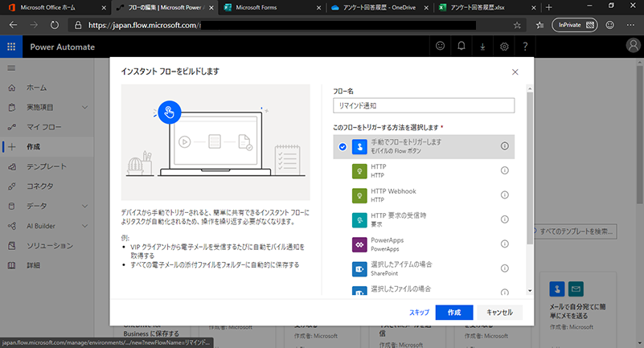
Task: Show info icon for HTTP 要求の受信時
Action: click(x=504, y=219)
